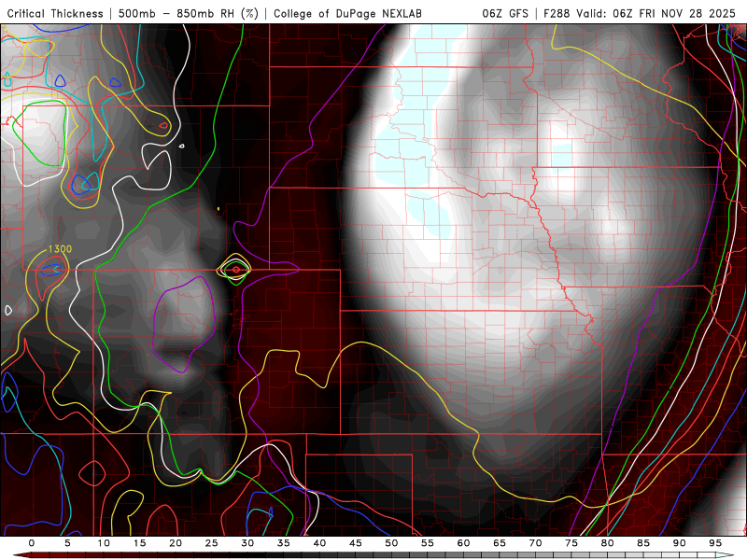Select the "65" color scale label
Viewport: 747px width, 560px height.
click(x=500, y=543)
